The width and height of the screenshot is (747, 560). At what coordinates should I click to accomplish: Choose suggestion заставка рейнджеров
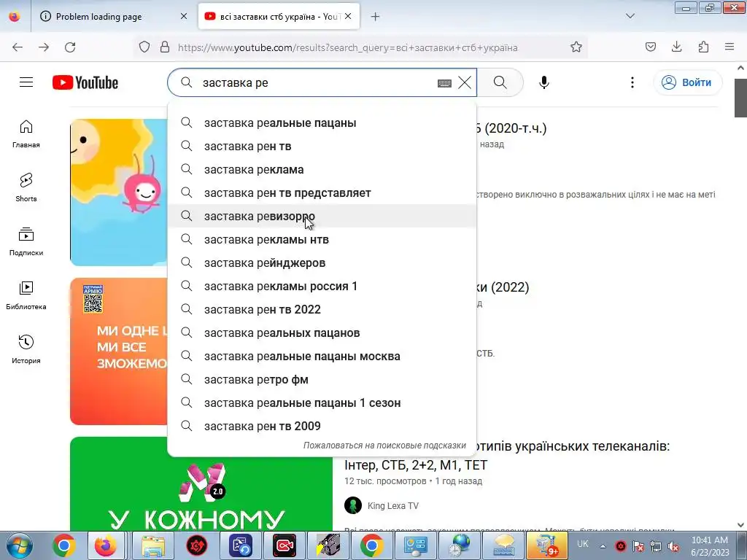click(322, 262)
